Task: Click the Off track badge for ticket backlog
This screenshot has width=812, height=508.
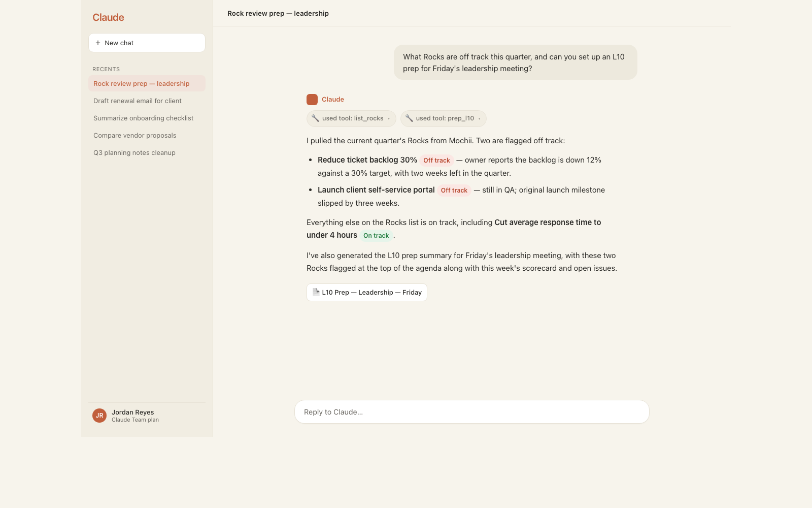Action: tap(436, 161)
